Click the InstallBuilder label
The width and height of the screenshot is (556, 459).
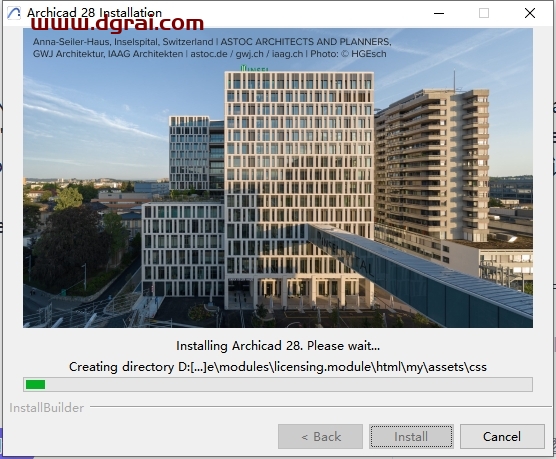point(46,408)
